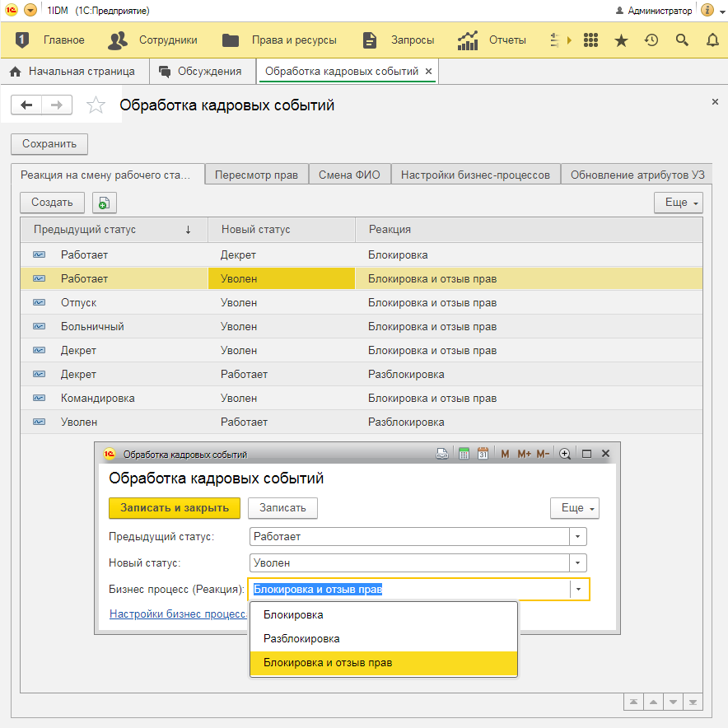
Task: Open Favorites star in top toolbar
Action: point(621,40)
